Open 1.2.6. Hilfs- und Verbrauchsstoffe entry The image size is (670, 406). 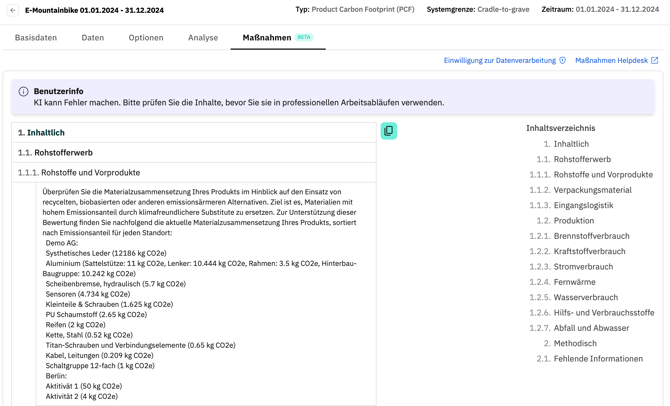[x=592, y=313]
